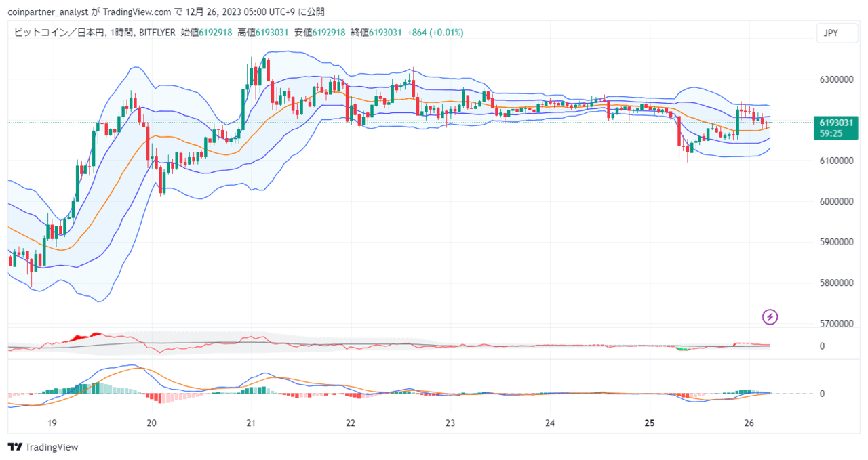Click the bold 25 date label on the time axis

649,423
